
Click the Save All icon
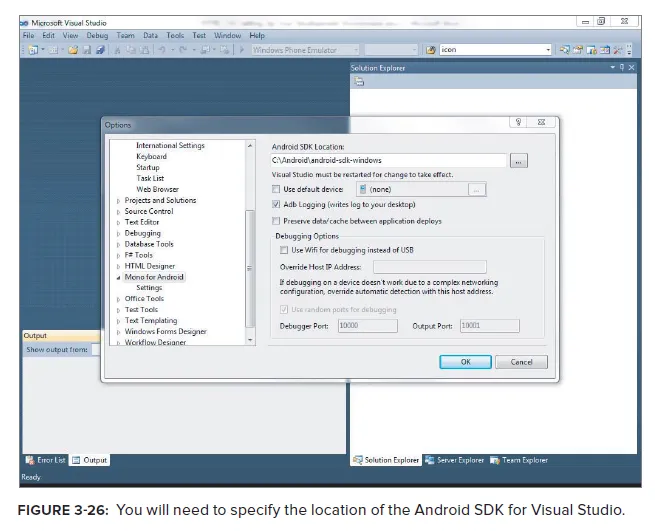pyautogui.click(x=100, y=50)
